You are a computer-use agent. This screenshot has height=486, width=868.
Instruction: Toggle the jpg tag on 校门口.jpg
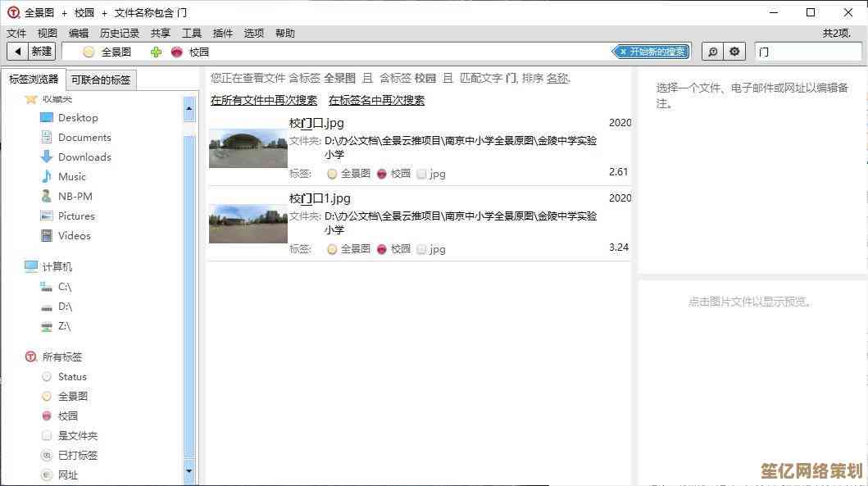click(422, 174)
